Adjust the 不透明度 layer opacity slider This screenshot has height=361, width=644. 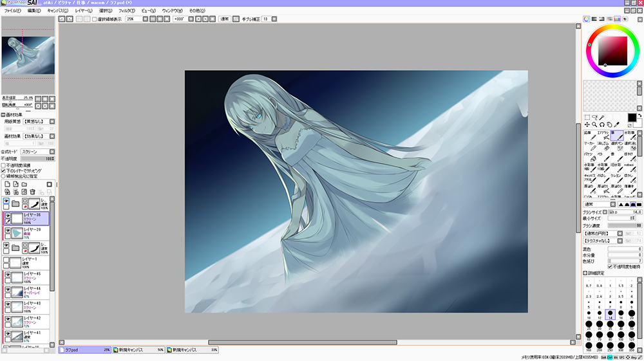37,159
